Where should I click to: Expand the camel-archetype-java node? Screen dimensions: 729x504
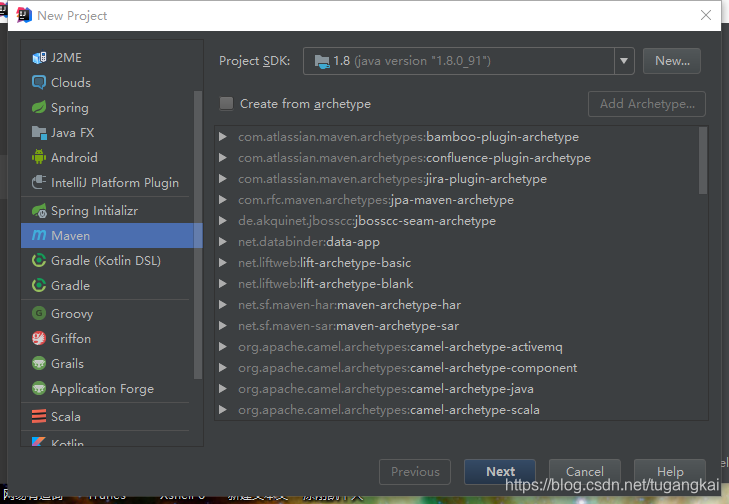223,389
